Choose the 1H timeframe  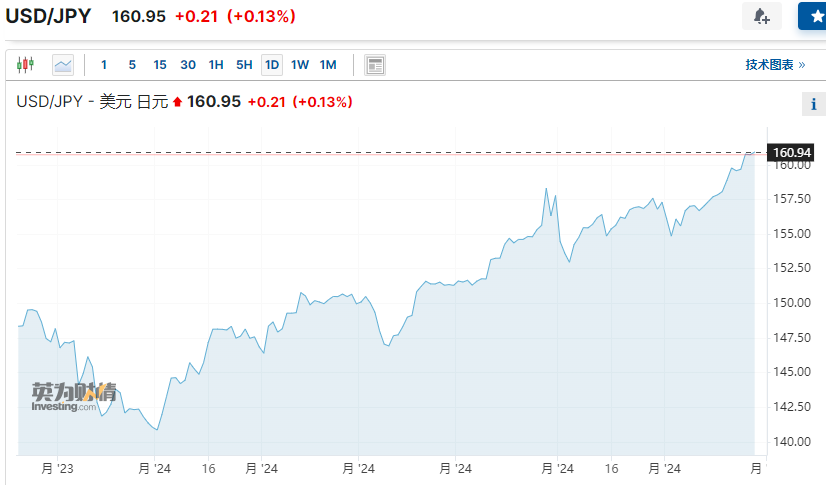(216, 65)
